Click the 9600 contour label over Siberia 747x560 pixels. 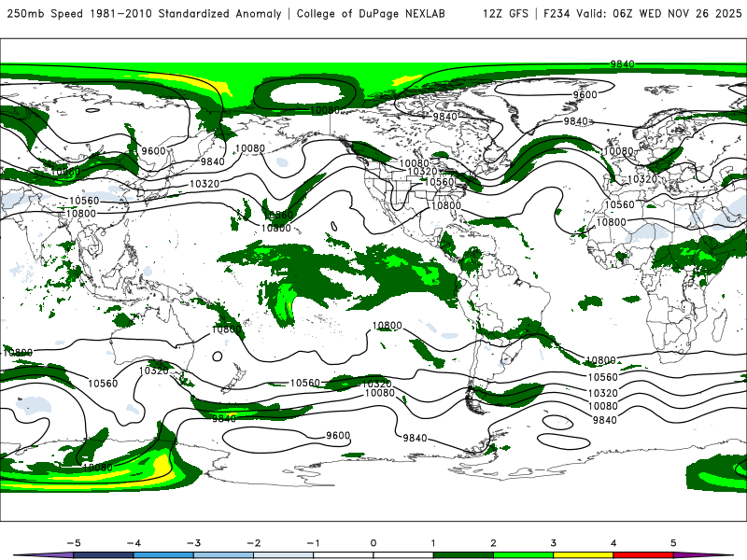(153, 151)
